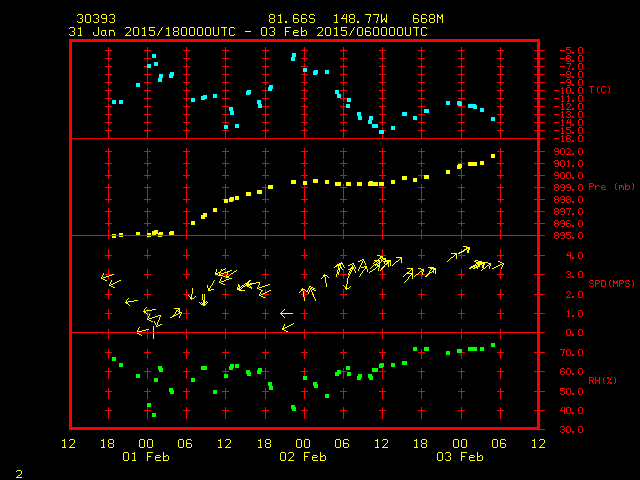The image size is (640, 480).
Task: Click the 898.0 pressure tick value
Action: 569,200
